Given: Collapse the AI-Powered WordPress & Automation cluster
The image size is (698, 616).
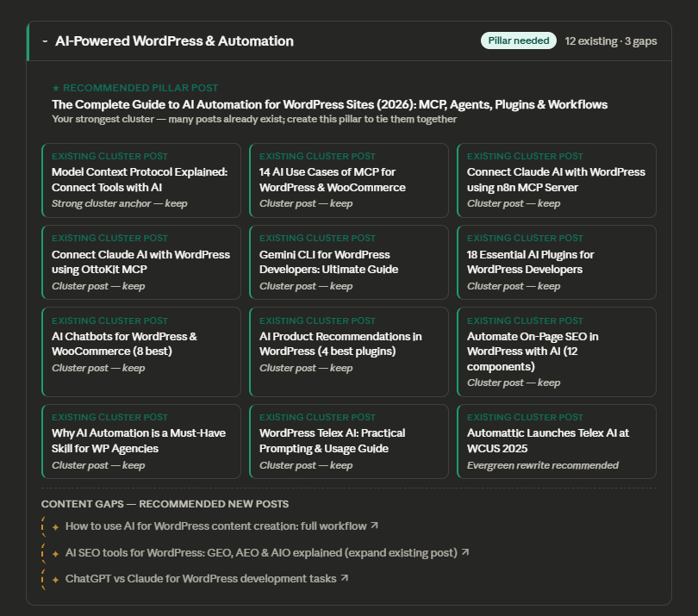Looking at the screenshot, I should (x=44, y=40).
